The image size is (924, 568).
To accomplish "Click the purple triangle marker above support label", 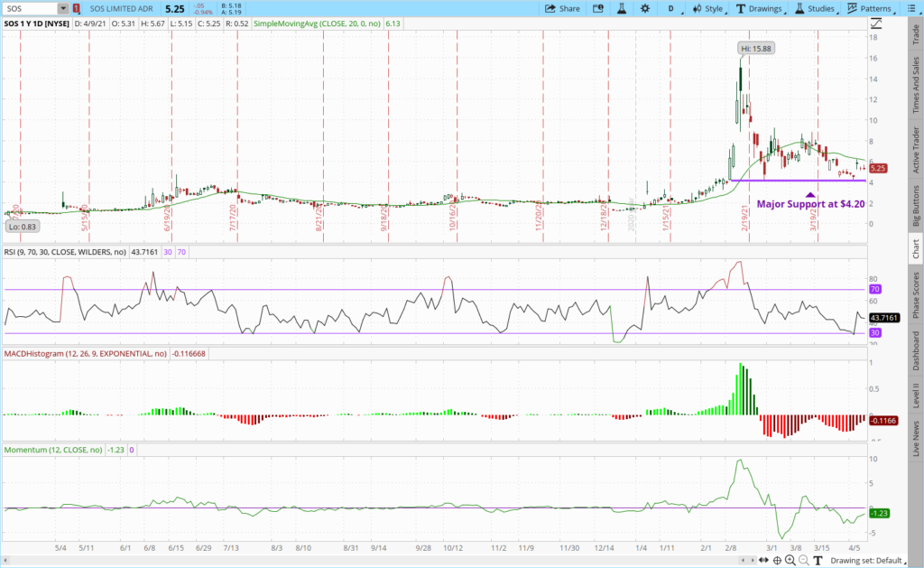I will (811, 194).
